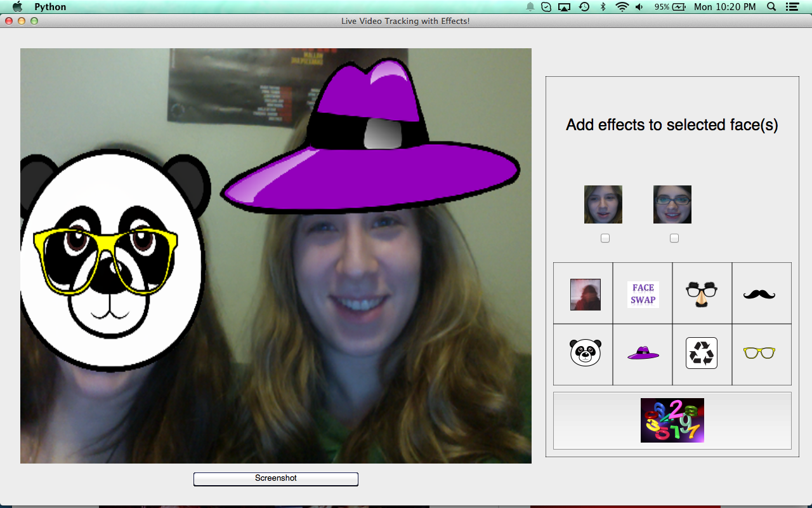Open Spotlight search in menu bar
The width and height of the screenshot is (812, 508).
(x=771, y=7)
